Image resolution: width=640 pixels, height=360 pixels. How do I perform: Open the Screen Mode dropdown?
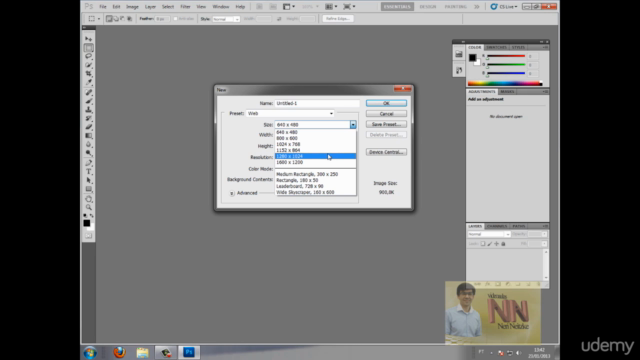(349, 7)
